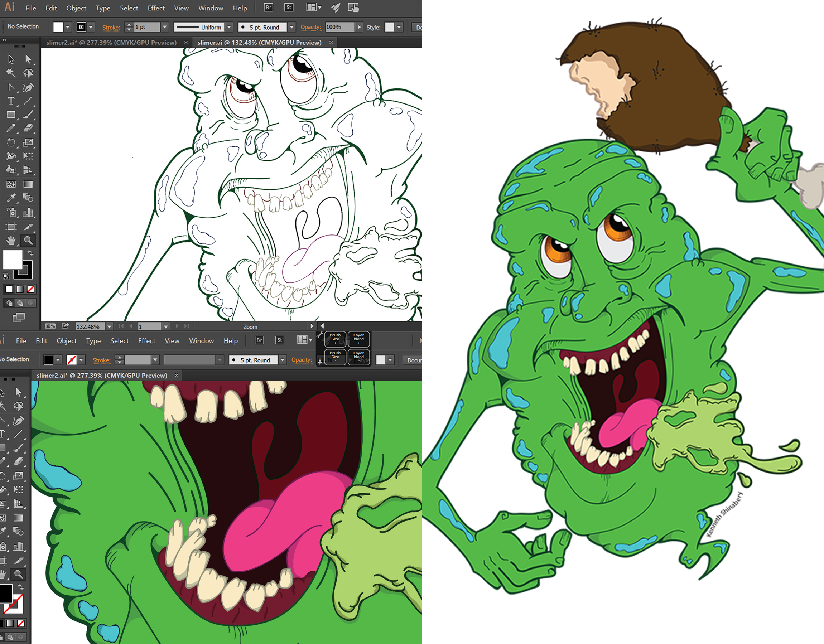The height and width of the screenshot is (644, 824).
Task: Choose the Rectangle tool in top toolbar
Action: click(11, 115)
